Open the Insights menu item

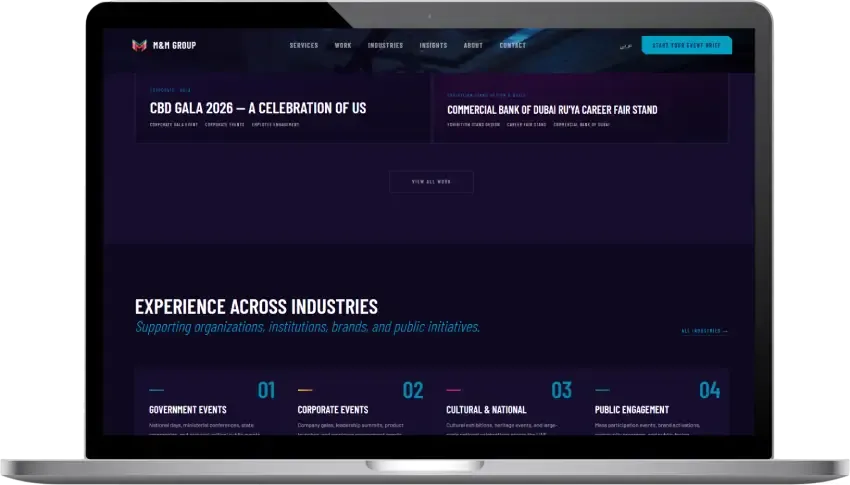pos(433,46)
